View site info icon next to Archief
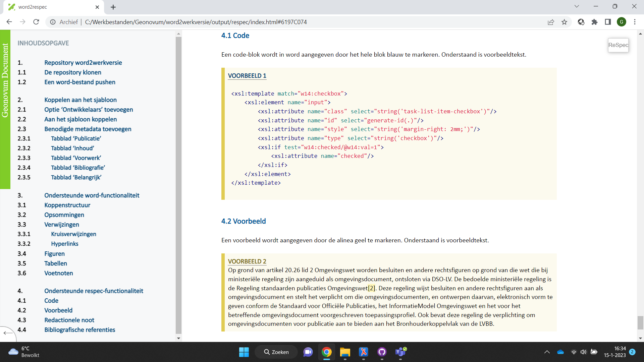The width and height of the screenshot is (644, 362). pyautogui.click(x=53, y=22)
